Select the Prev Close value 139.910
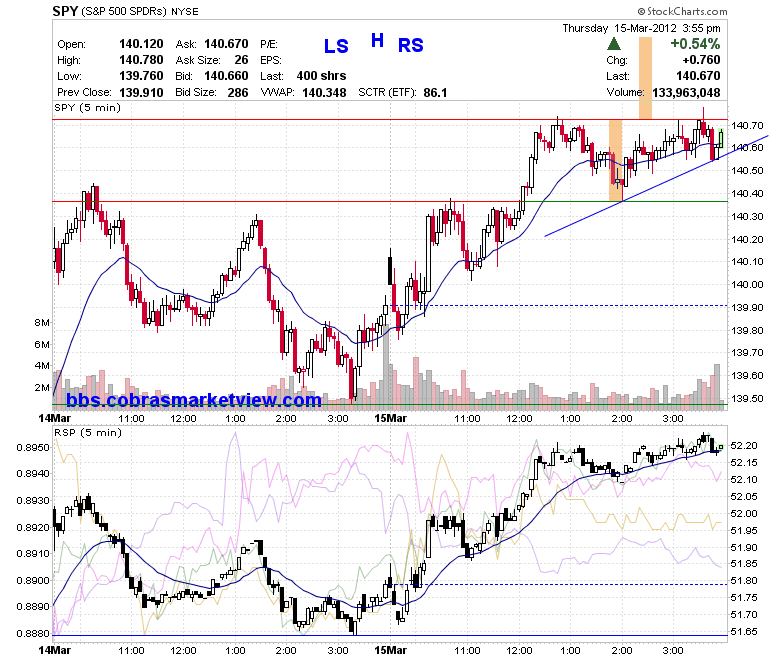Viewport: 780px width, 659px height. point(141,93)
